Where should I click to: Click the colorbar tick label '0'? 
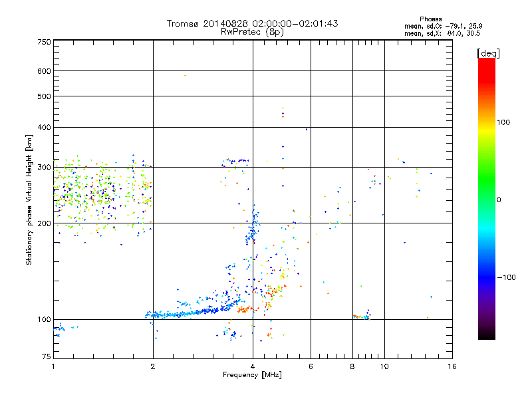point(499,200)
